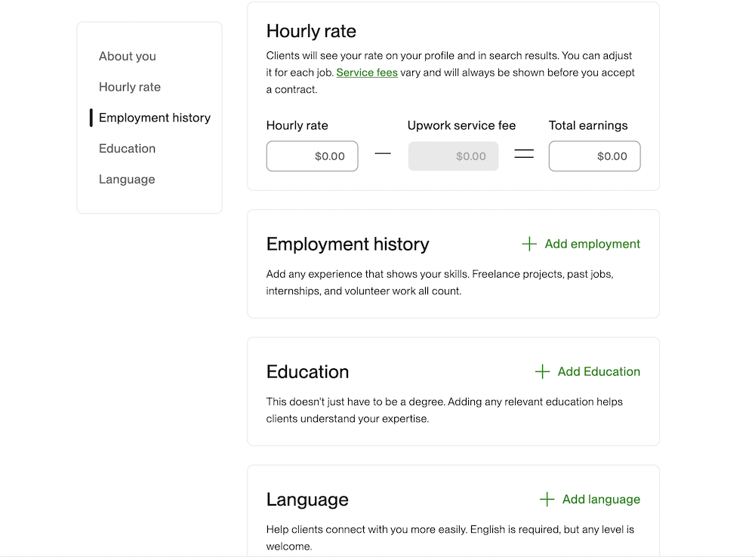Viewport: 755px width, 560px height.
Task: Select Hourly rate in the sidebar
Action: pyautogui.click(x=129, y=87)
